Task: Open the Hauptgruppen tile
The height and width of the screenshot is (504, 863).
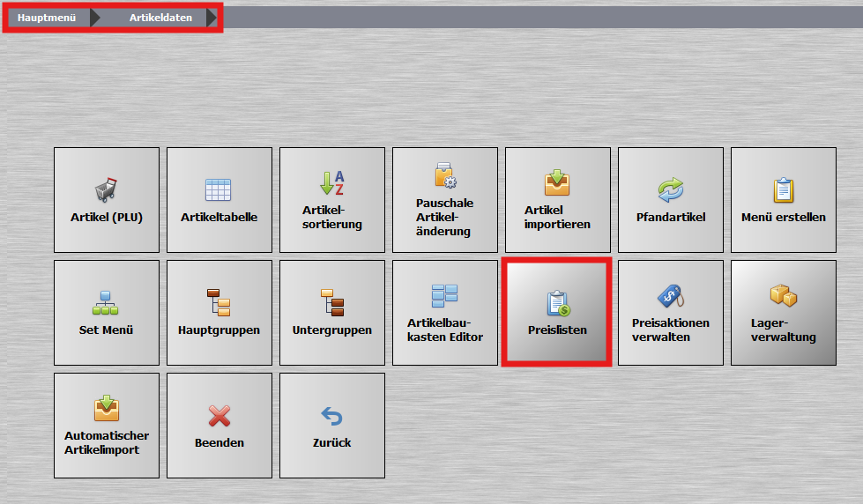Action: pyautogui.click(x=219, y=313)
